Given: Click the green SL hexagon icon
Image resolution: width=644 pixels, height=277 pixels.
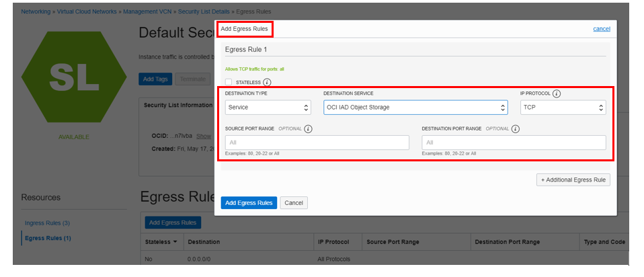Looking at the screenshot, I should (74, 77).
